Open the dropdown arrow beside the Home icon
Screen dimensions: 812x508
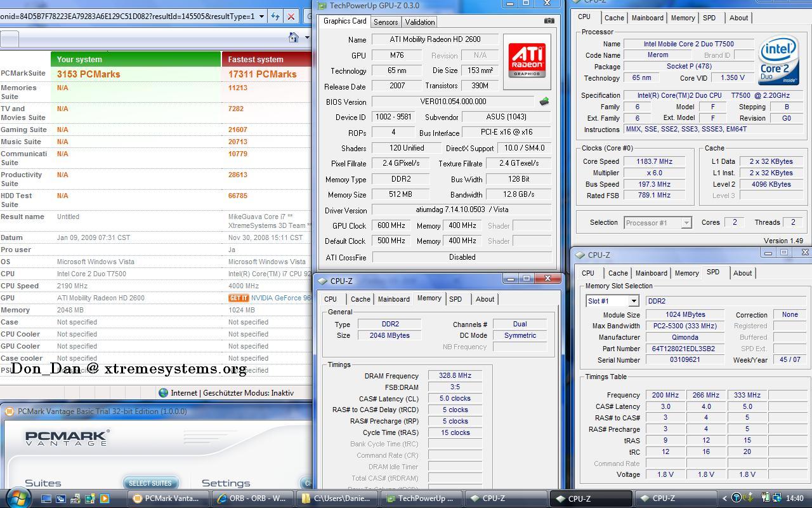pyautogui.click(x=307, y=38)
